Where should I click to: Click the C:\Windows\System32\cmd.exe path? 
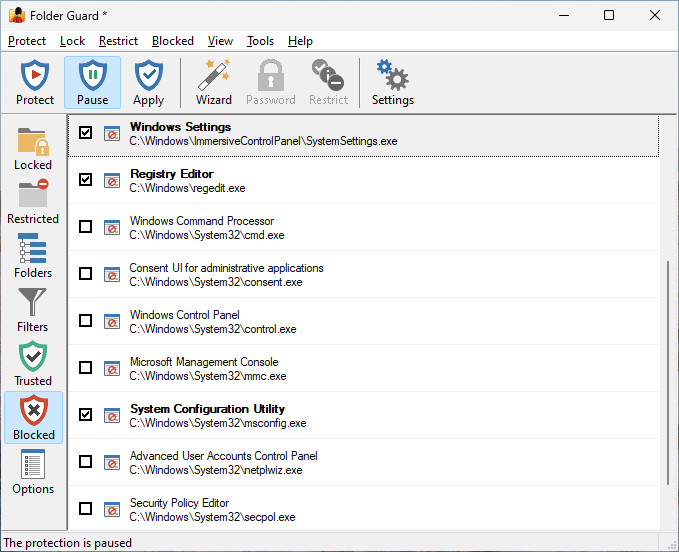[x=207, y=235]
